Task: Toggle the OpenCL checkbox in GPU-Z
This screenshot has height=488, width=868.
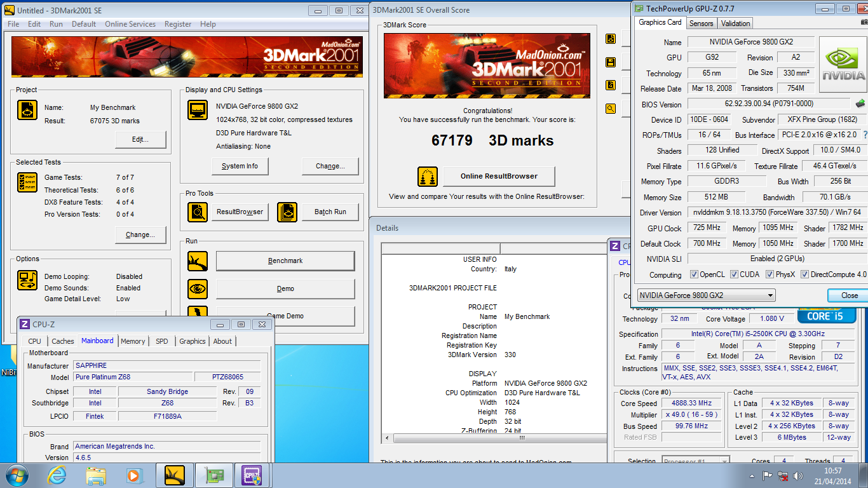Action: click(x=694, y=274)
